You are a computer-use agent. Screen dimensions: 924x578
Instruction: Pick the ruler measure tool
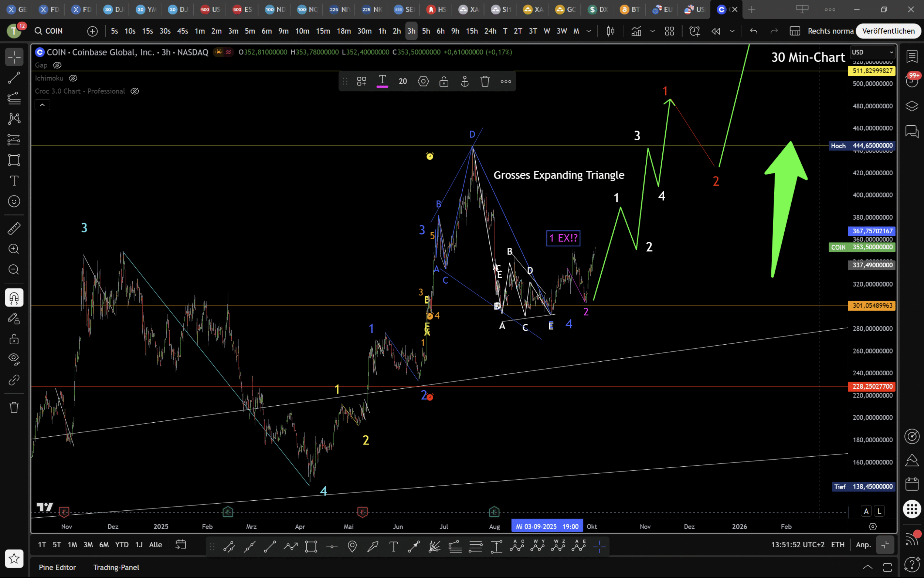[x=14, y=229]
